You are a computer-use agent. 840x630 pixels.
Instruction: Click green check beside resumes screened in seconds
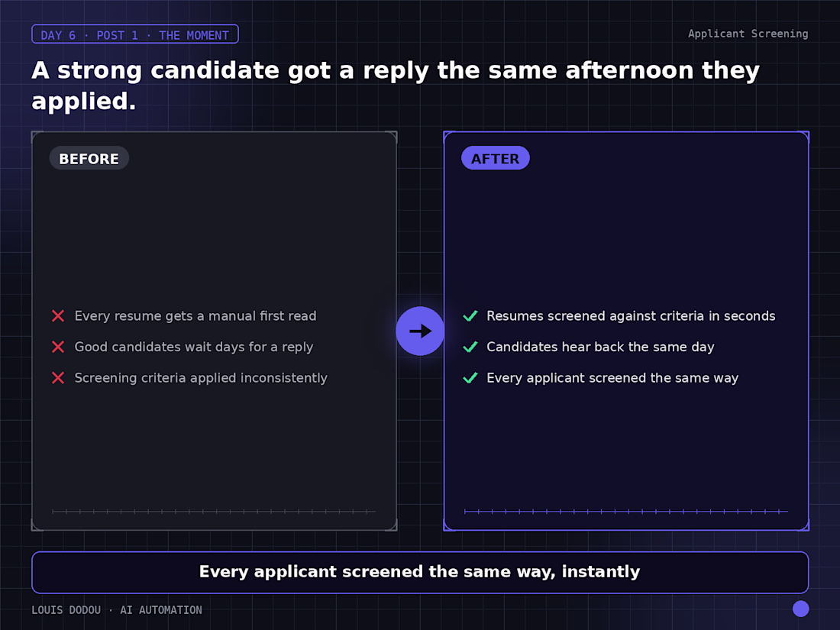pyautogui.click(x=470, y=315)
